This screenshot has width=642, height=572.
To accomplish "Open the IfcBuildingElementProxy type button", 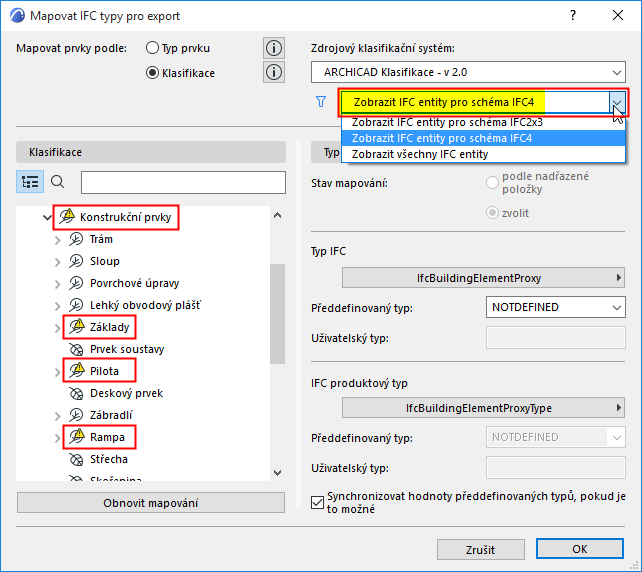I will click(x=483, y=278).
